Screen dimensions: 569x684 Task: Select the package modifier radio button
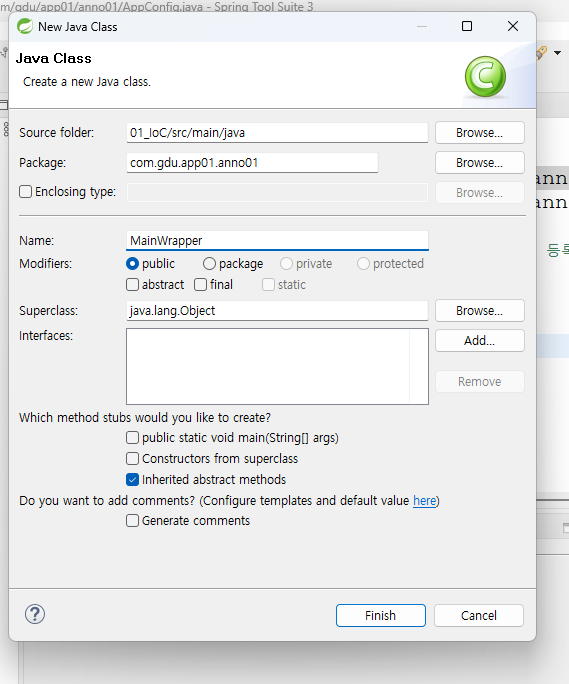[x=209, y=263]
